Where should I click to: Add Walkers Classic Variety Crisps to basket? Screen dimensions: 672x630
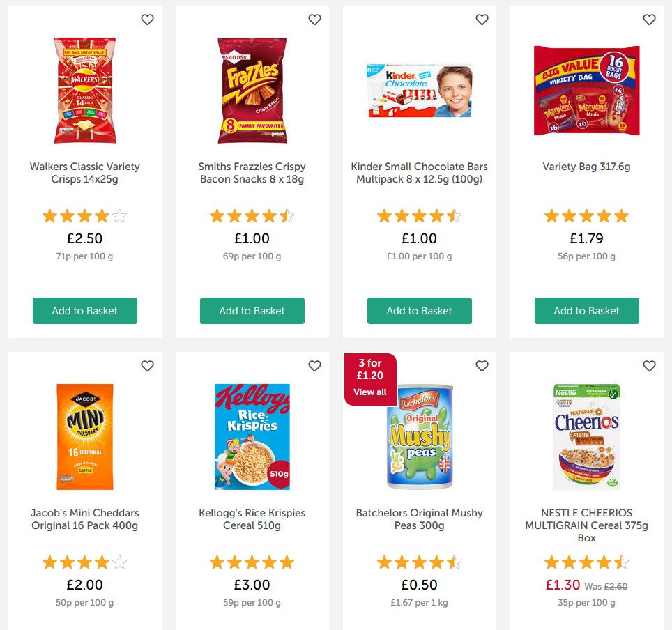click(85, 311)
